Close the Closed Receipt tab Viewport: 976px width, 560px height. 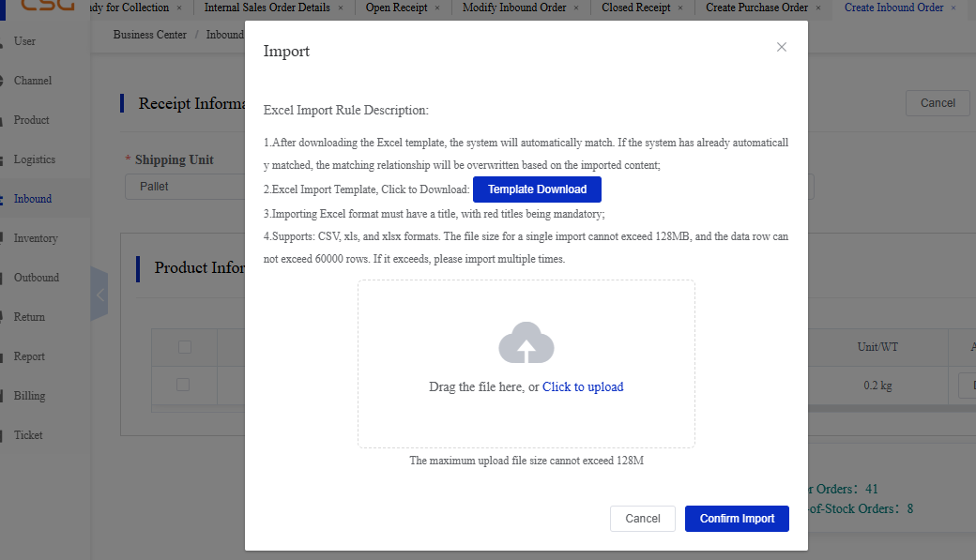(x=679, y=8)
